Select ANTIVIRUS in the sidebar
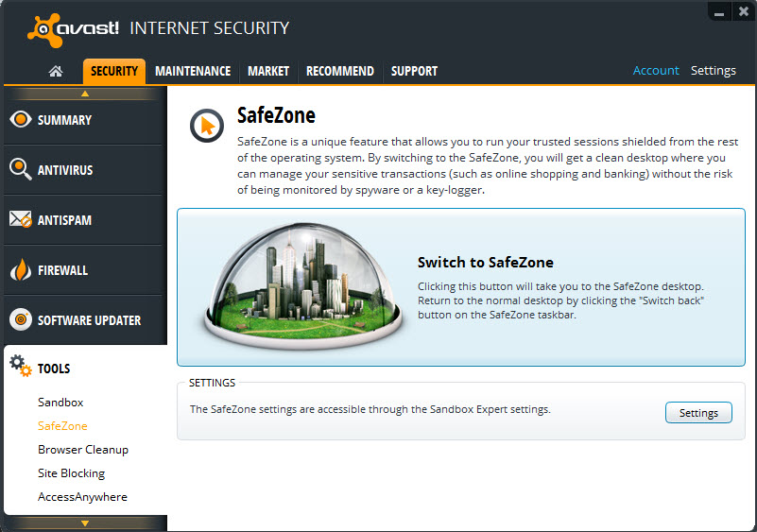This screenshot has width=757, height=532. click(82, 170)
